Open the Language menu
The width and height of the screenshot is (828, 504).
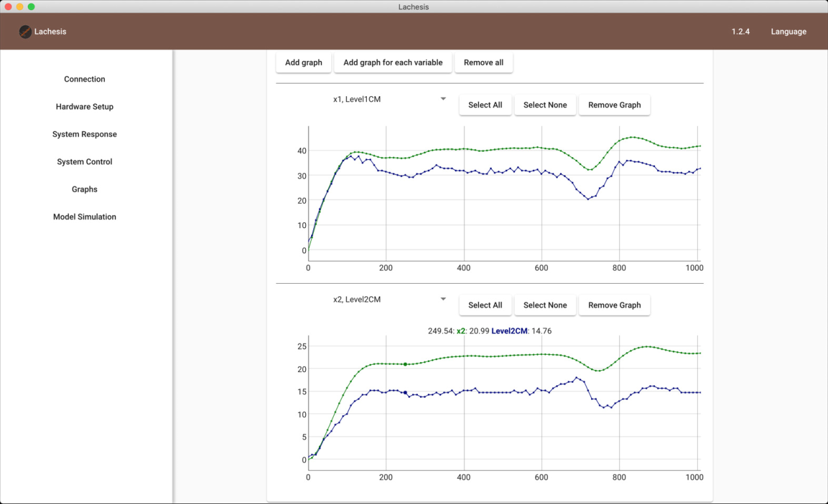coord(788,32)
